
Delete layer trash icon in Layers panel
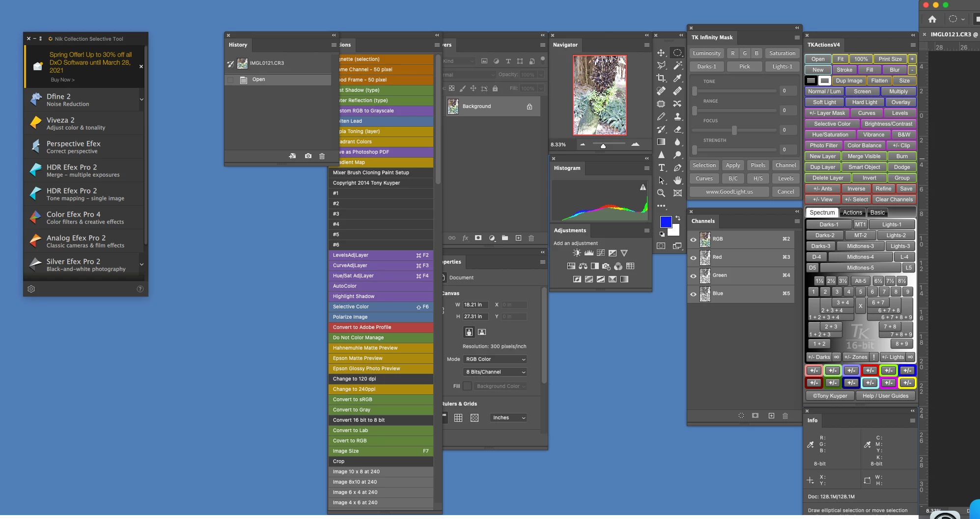[x=531, y=238]
